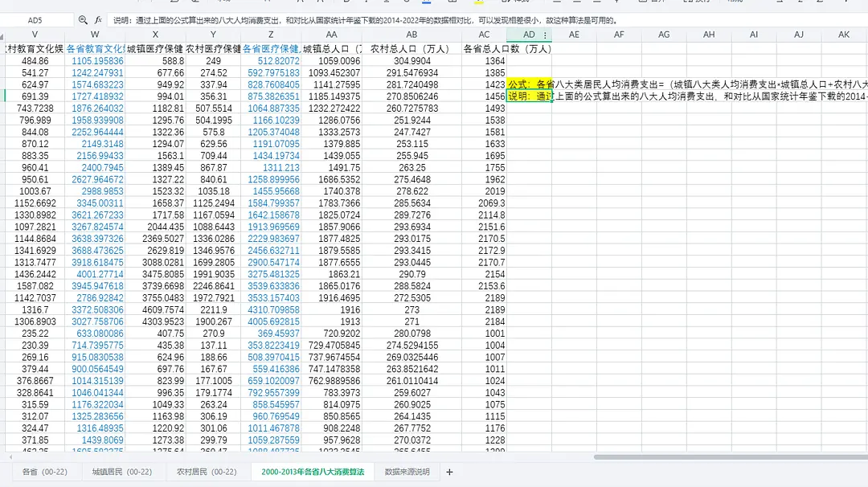Screen dimensions: 868x487
Task: Open the insert function fx button
Action: (x=98, y=20)
